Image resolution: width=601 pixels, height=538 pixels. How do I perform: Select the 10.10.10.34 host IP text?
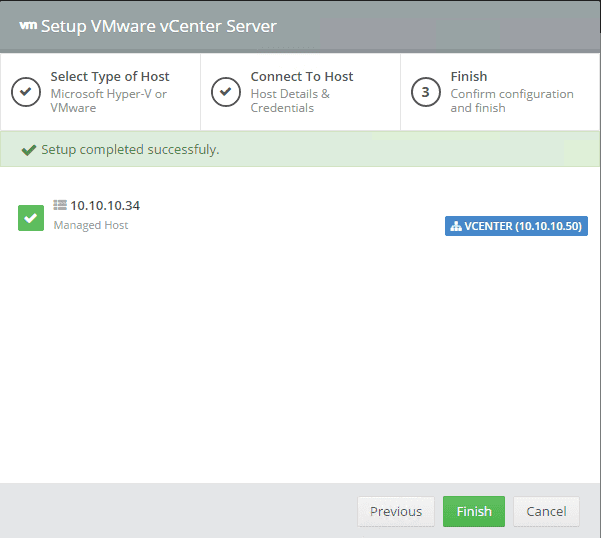click(105, 206)
